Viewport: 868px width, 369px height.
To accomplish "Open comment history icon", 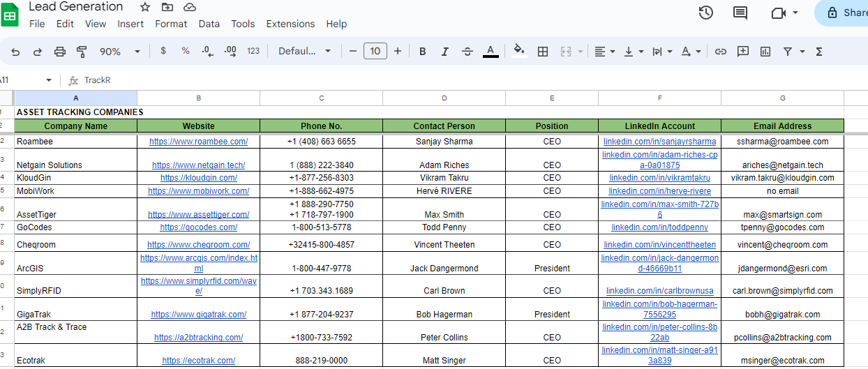I will (740, 13).
